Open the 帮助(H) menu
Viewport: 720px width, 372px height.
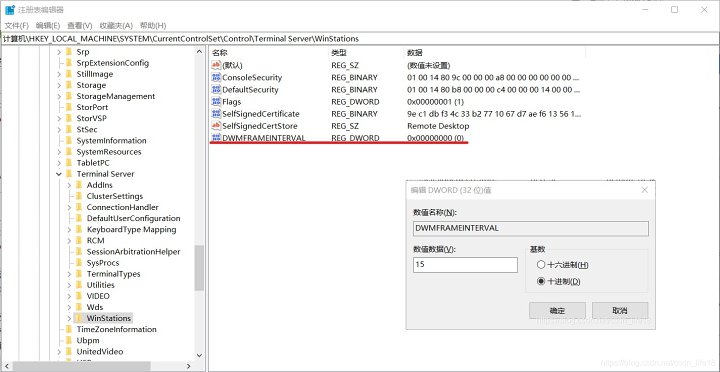[x=153, y=25]
